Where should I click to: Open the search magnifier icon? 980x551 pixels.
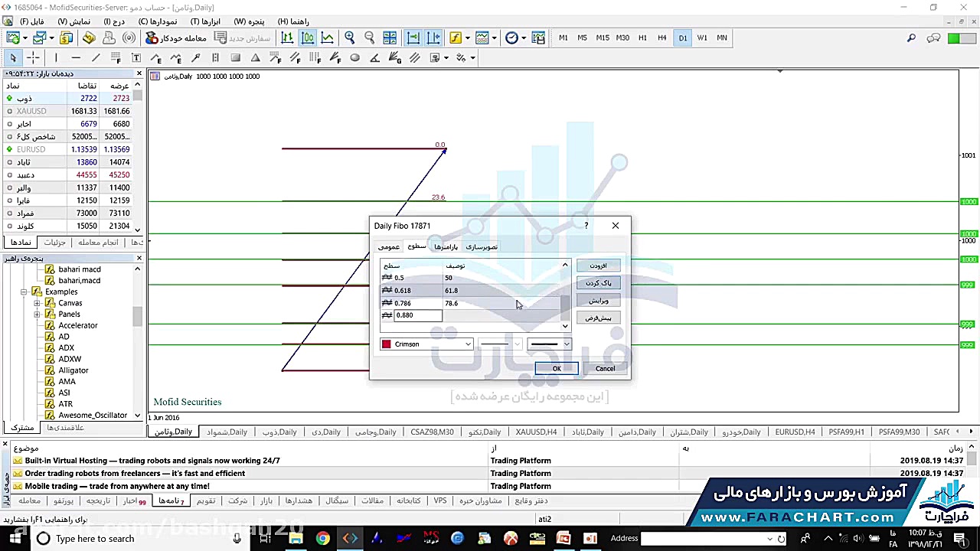tap(911, 37)
